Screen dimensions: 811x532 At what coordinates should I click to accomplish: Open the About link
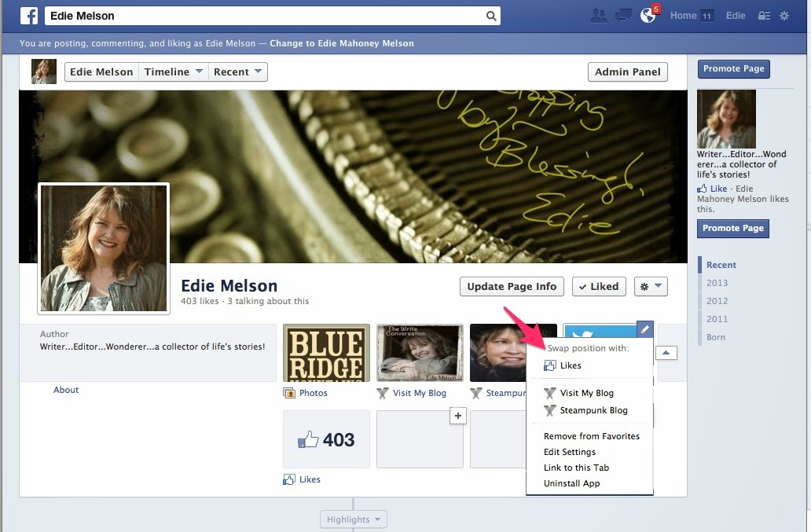click(66, 390)
